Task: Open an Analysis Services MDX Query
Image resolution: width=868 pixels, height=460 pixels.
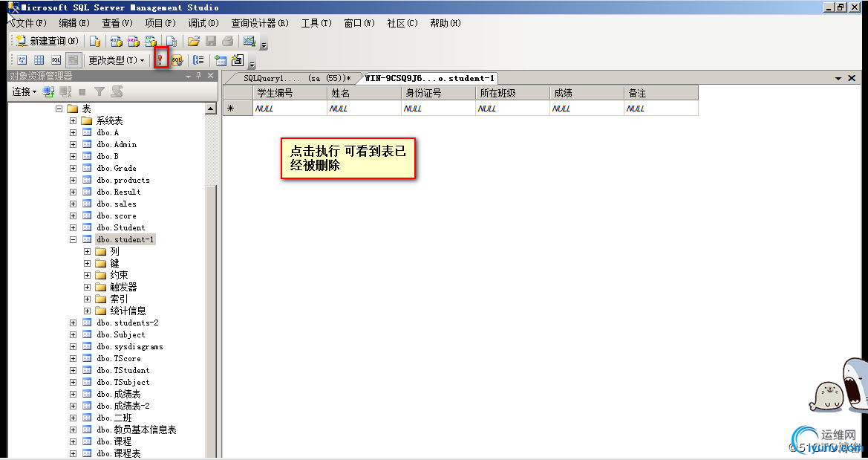Action: coord(117,42)
